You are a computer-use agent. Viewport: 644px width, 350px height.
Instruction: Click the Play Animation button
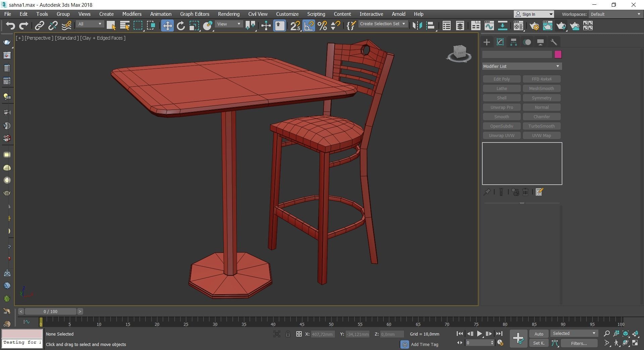[479, 334]
